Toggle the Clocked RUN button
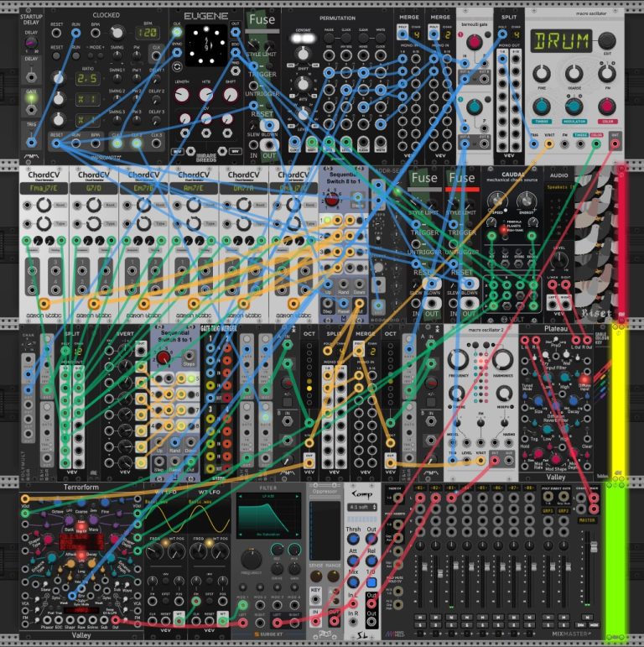Image resolution: width=644 pixels, height=647 pixels. point(75,55)
